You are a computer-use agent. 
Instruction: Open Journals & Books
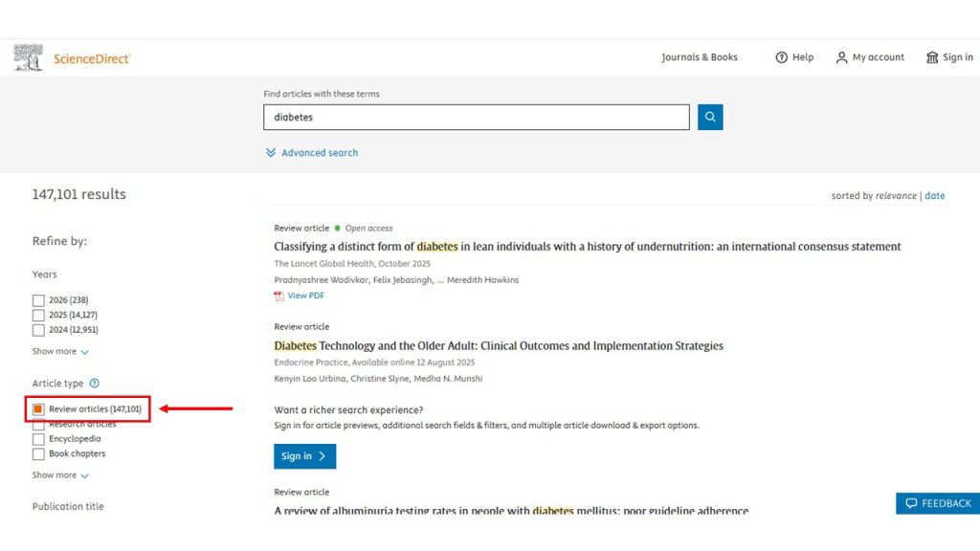[700, 57]
